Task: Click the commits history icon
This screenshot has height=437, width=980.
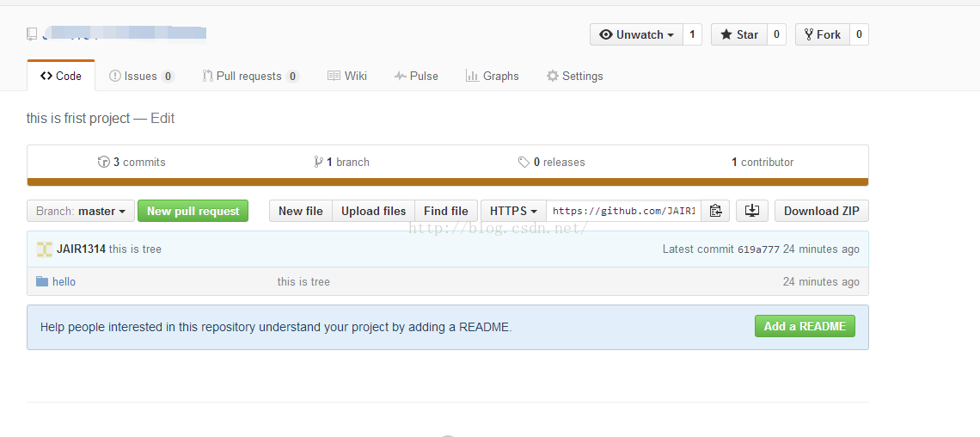Action: pyautogui.click(x=104, y=162)
